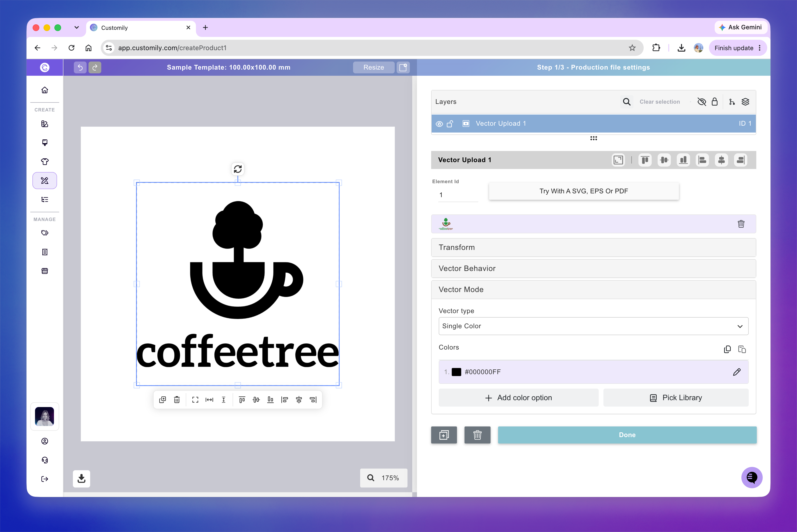The image size is (797, 532).
Task: Delete uploaded coffeetree file with the trash icon
Action: 741,224
